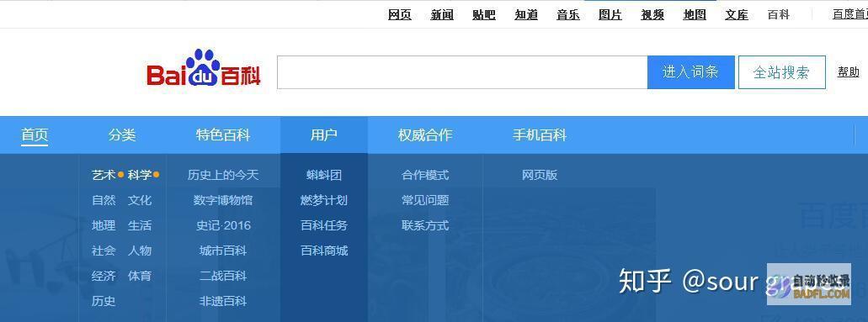Screen dimensions: 868x322
Task: Select the 自然 category
Action: [x=104, y=200]
